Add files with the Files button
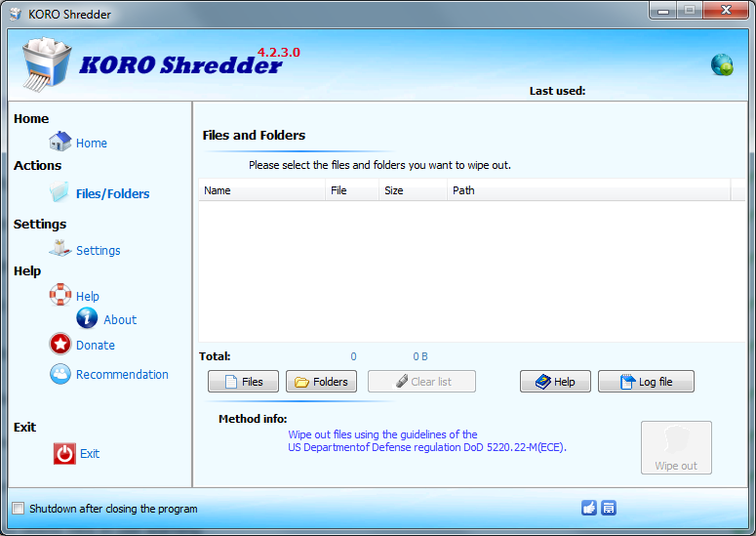Screen dimensions: 756x536 (x=244, y=382)
